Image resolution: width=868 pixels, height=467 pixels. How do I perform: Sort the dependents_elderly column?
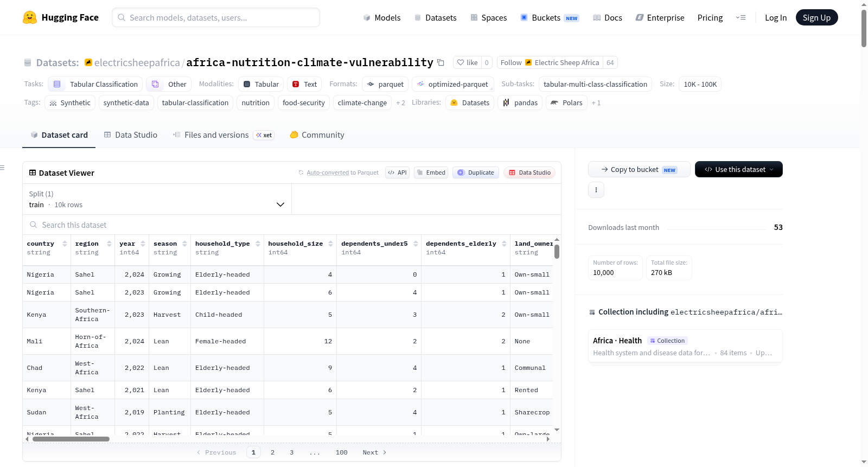click(504, 244)
